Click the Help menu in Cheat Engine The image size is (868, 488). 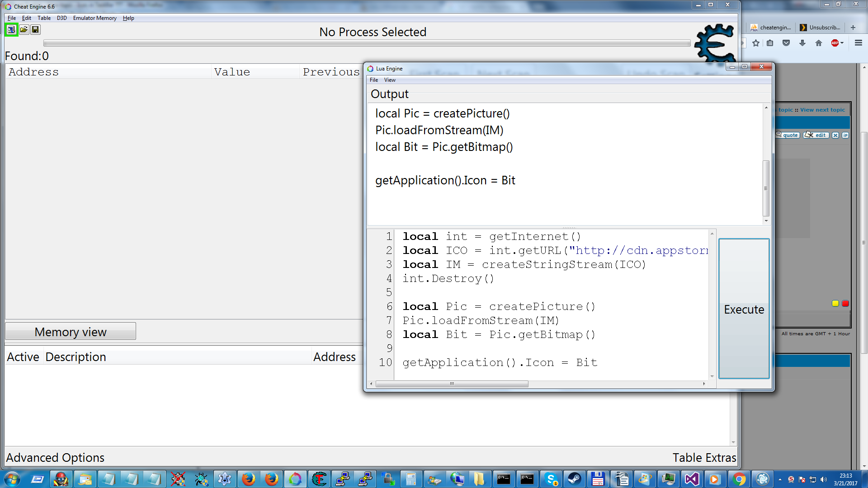point(128,18)
